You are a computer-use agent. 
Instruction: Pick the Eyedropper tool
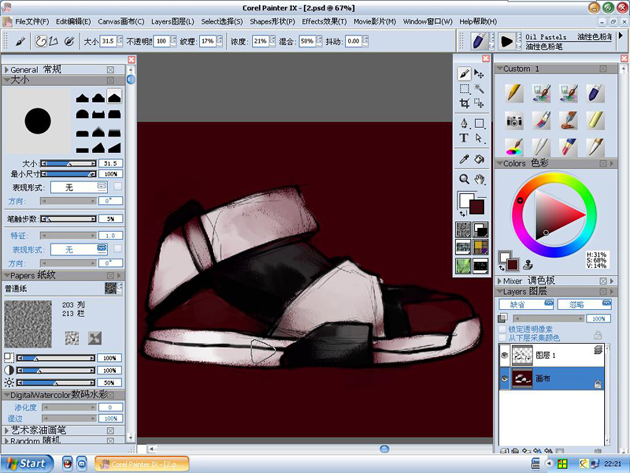(464, 159)
